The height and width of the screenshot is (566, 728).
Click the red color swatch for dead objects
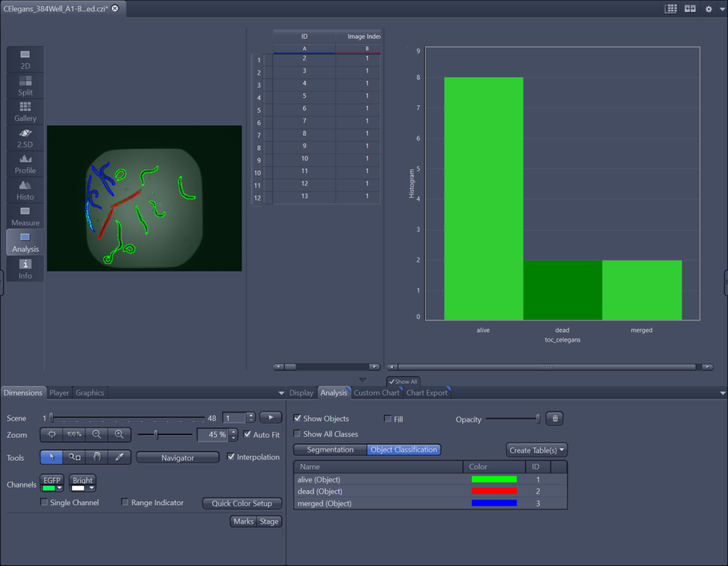[x=494, y=491]
